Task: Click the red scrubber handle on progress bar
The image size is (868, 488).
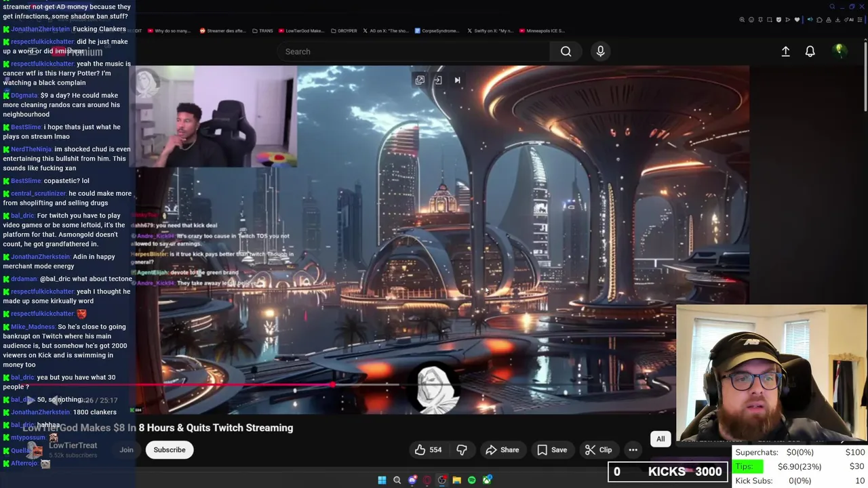Action: (x=332, y=384)
